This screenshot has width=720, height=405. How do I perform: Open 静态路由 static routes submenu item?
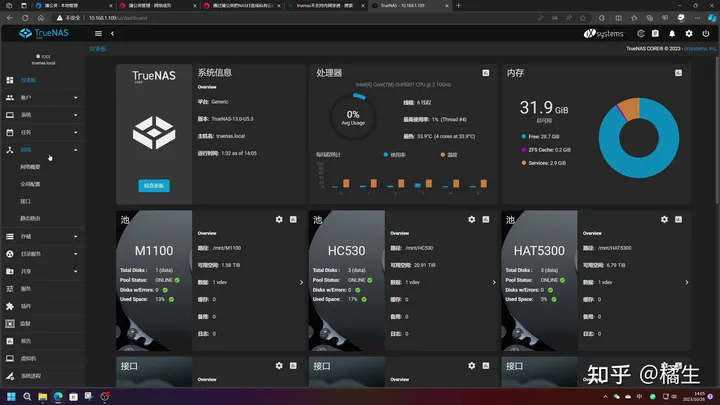[30, 219]
